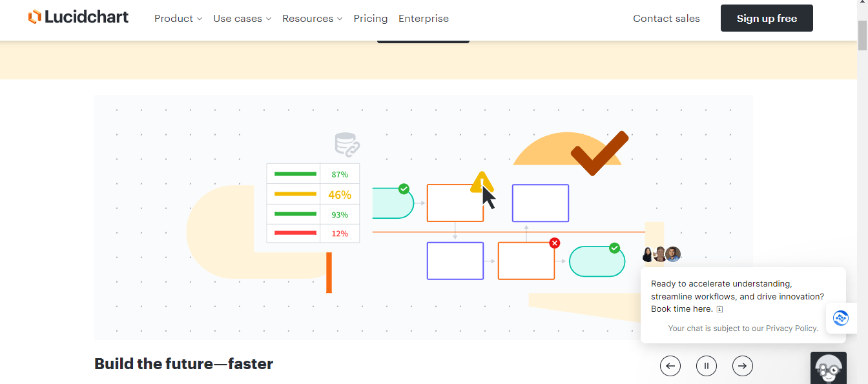Pause the carousel animation
The width and height of the screenshot is (868, 384).
[707, 366]
